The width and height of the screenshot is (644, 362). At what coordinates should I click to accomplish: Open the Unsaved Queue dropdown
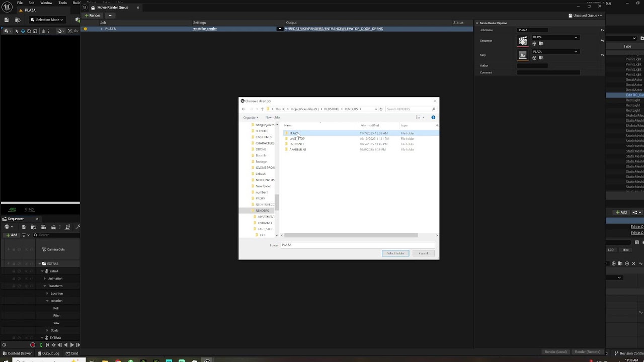(585, 16)
